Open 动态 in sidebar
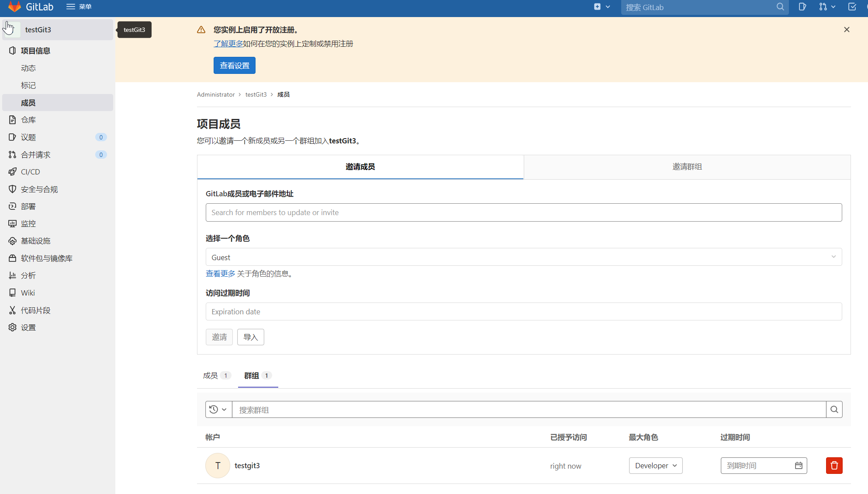The width and height of the screenshot is (868, 494). pyautogui.click(x=28, y=68)
